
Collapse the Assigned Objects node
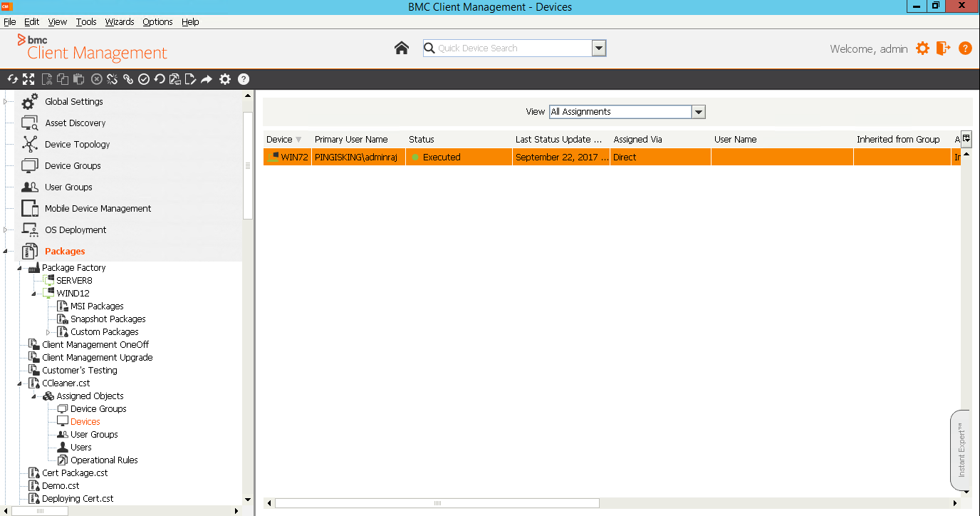click(x=34, y=396)
